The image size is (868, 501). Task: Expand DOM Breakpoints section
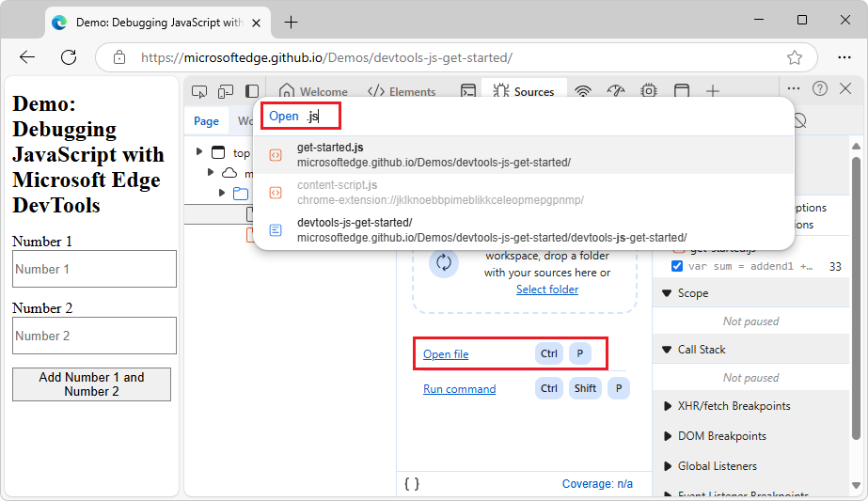click(667, 436)
